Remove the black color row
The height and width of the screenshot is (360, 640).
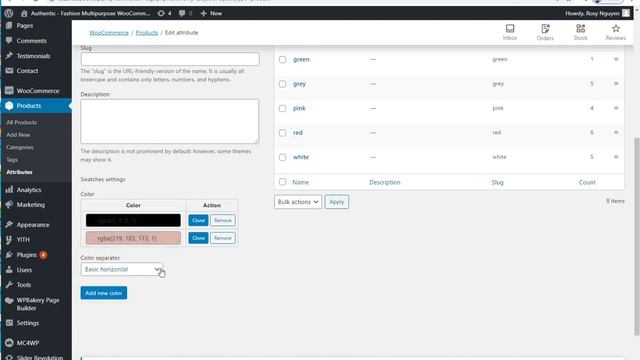[x=223, y=220]
